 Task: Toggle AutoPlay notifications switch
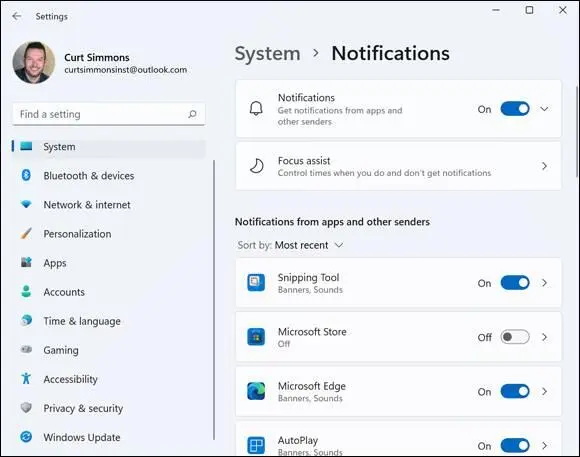coord(515,446)
